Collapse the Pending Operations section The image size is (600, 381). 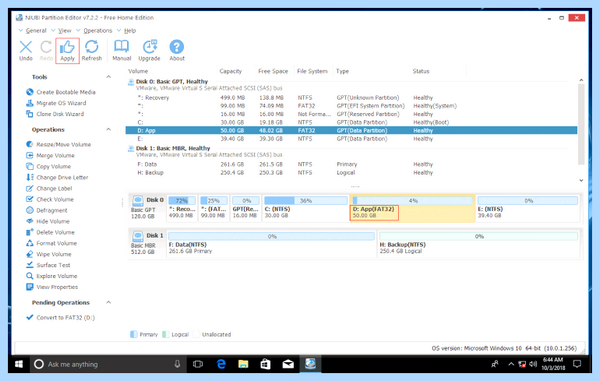click(x=109, y=303)
